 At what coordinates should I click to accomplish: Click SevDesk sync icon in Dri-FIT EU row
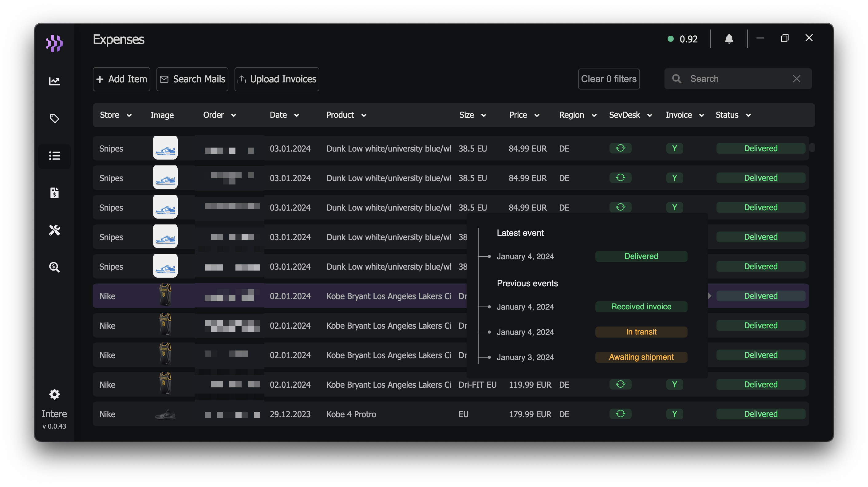(620, 385)
